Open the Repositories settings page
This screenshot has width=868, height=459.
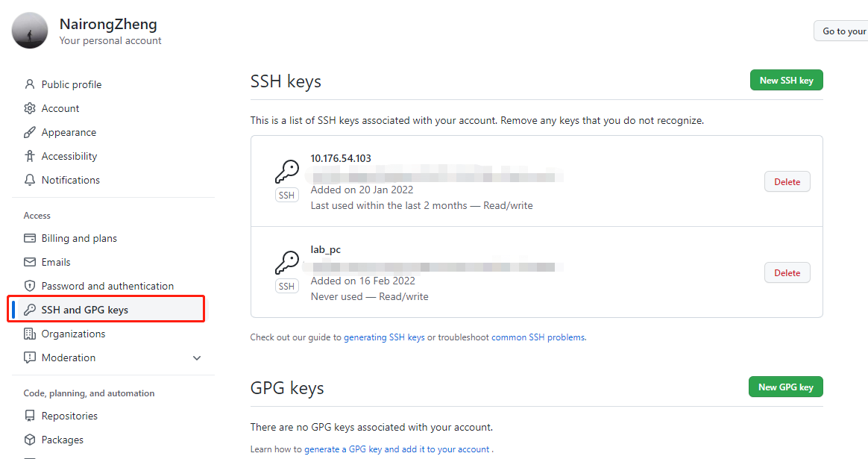(69, 415)
